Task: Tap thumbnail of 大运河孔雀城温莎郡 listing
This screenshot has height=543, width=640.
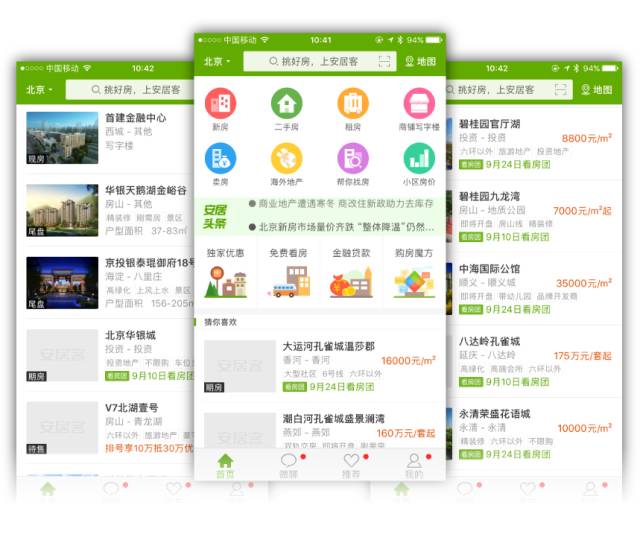Action: [x=240, y=366]
